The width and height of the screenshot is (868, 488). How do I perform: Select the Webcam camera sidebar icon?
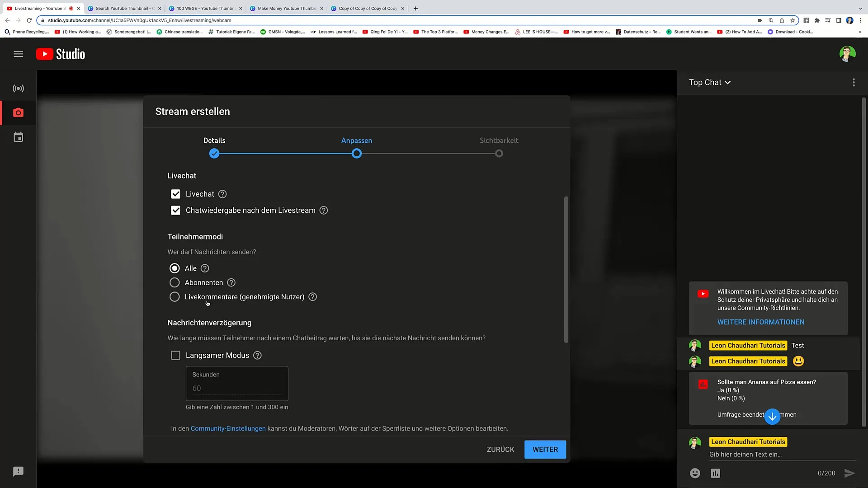click(x=18, y=113)
